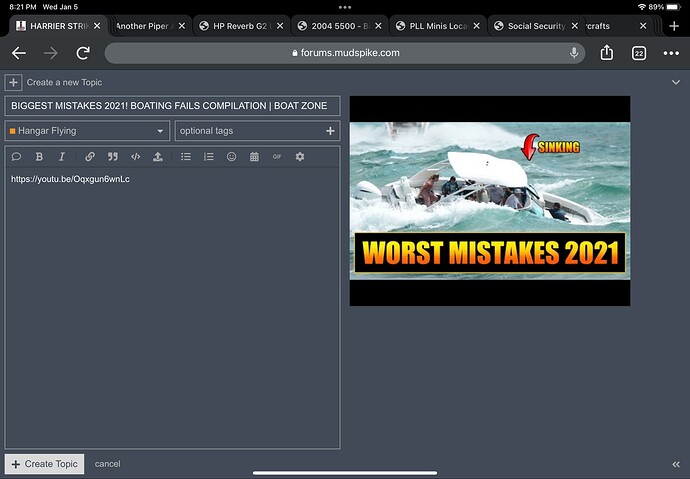Click the Create a new Topic label
Viewport: 690px width, 479px height.
(64, 82)
